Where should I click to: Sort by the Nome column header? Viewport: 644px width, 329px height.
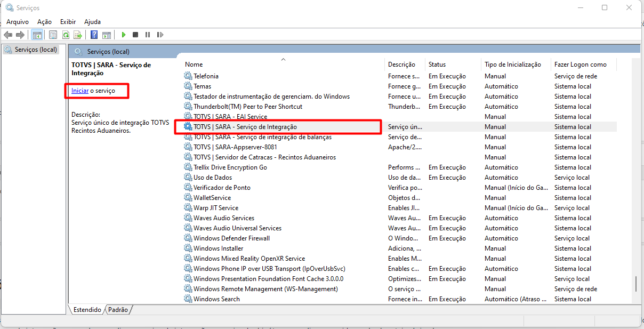283,65
